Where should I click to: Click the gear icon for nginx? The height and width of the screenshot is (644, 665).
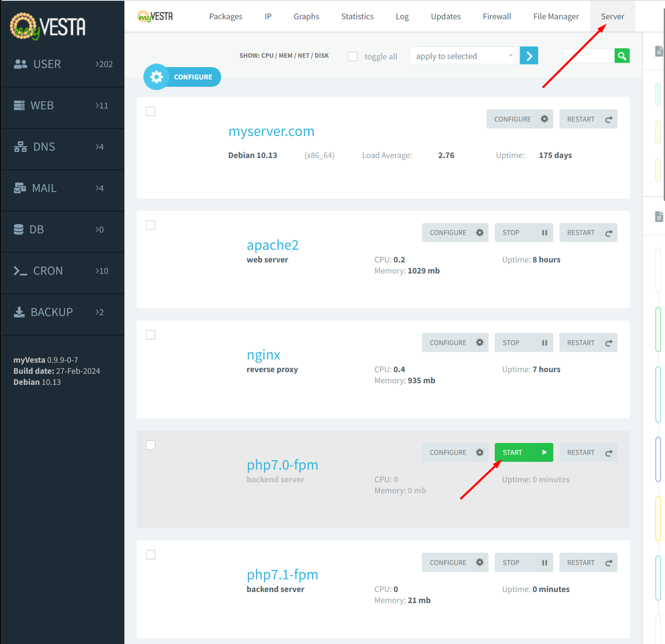click(x=480, y=343)
